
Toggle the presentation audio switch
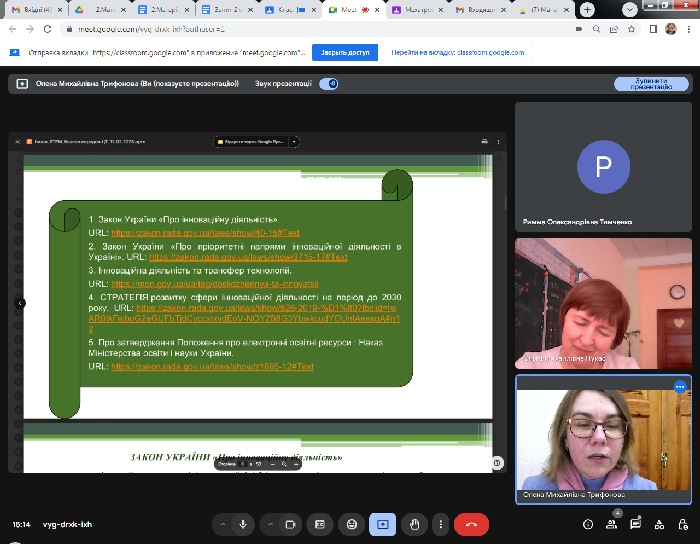328,84
